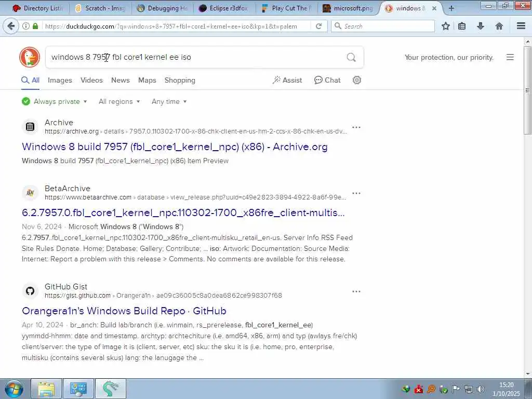Switch to Debugging browser tab
Image resolution: width=532 pixels, height=399 pixels.
163,8
